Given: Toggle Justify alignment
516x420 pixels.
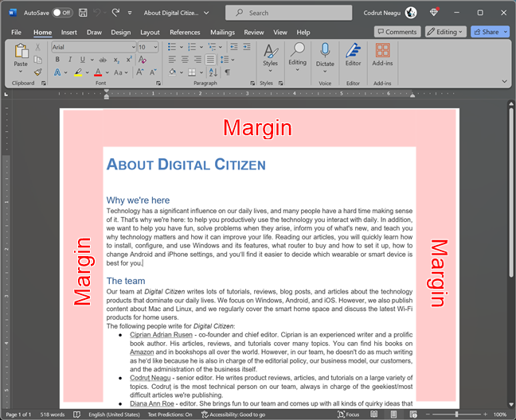Looking at the screenshot, I should [x=210, y=60].
